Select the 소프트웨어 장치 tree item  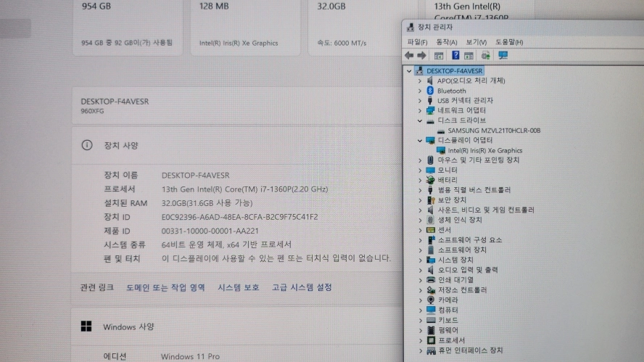click(x=462, y=250)
